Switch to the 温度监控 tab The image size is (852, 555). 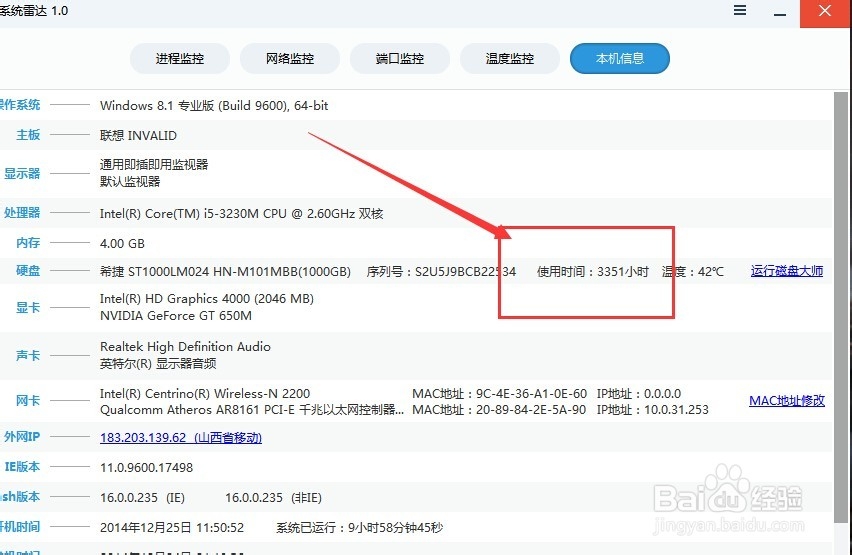click(x=510, y=59)
